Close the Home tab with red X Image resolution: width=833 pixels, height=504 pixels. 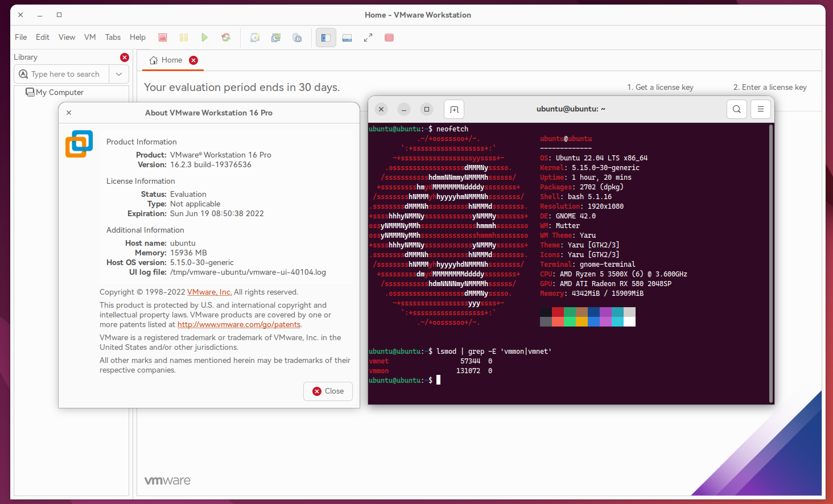click(193, 60)
